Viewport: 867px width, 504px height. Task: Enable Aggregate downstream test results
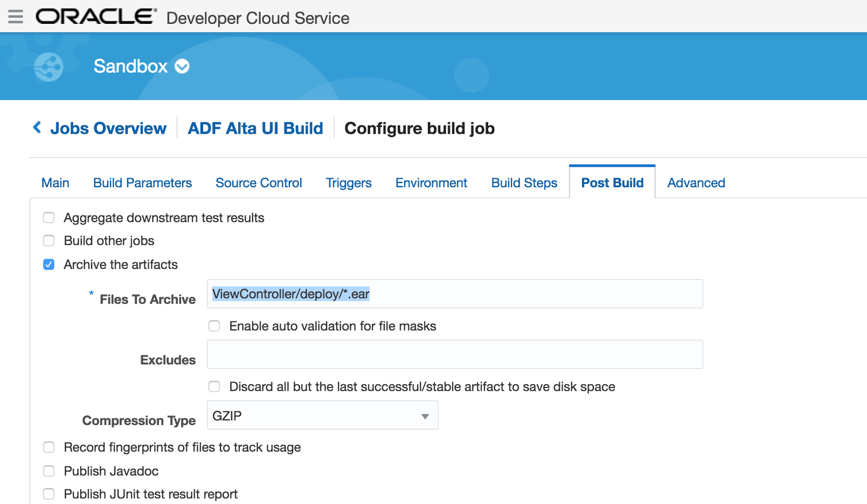pyautogui.click(x=49, y=218)
